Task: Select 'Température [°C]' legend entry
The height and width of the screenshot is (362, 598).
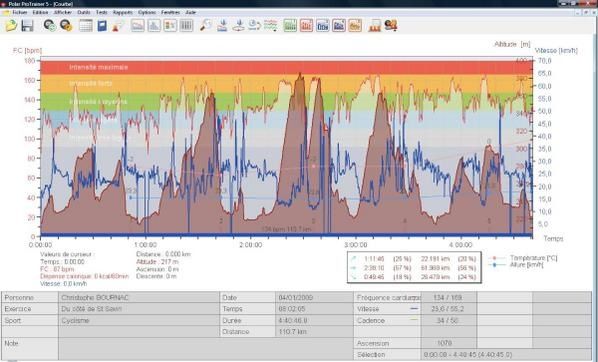Action: pyautogui.click(x=533, y=258)
